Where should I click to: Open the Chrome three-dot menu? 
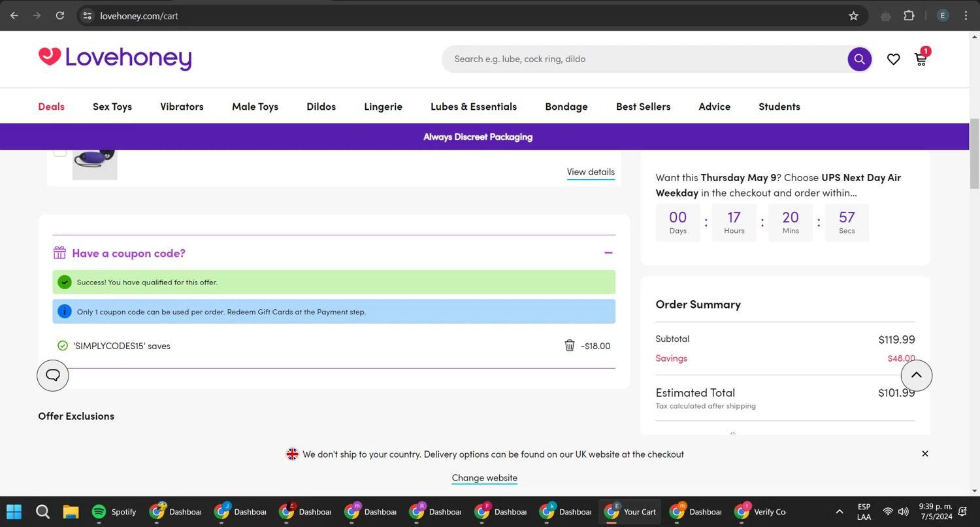click(966, 16)
